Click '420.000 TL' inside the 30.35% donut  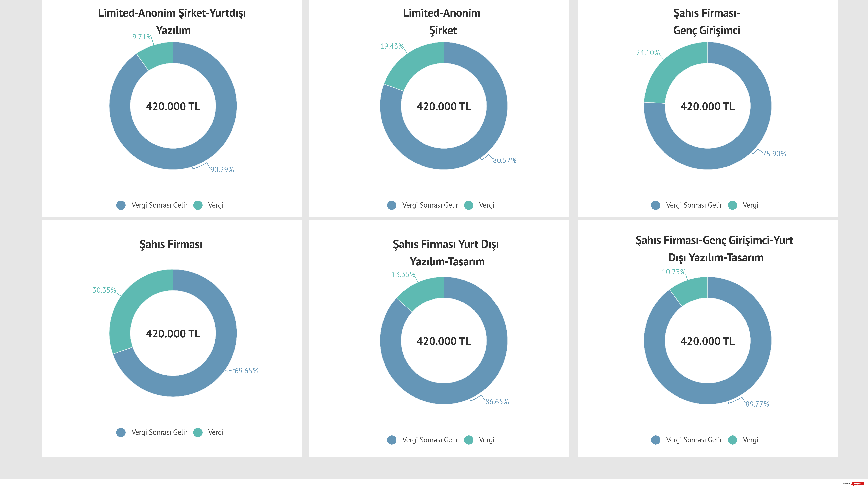(x=173, y=334)
